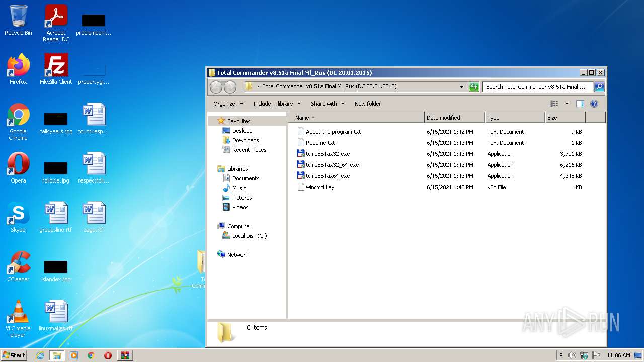Select propertygi... desktop file

[x=94, y=74]
